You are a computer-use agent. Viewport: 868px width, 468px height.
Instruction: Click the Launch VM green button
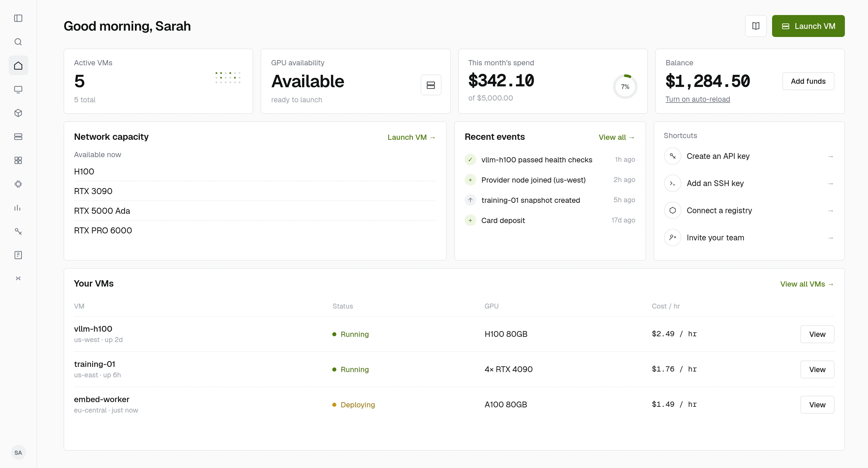point(808,26)
